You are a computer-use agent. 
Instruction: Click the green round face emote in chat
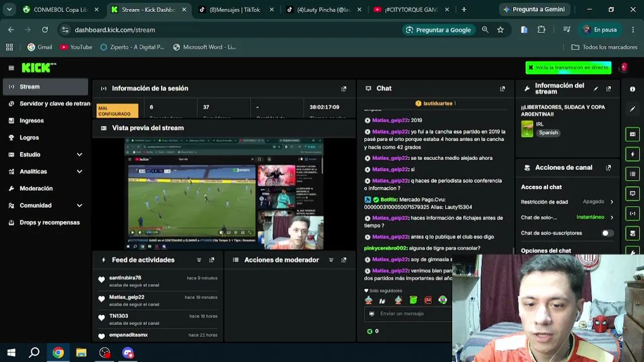pos(443,300)
